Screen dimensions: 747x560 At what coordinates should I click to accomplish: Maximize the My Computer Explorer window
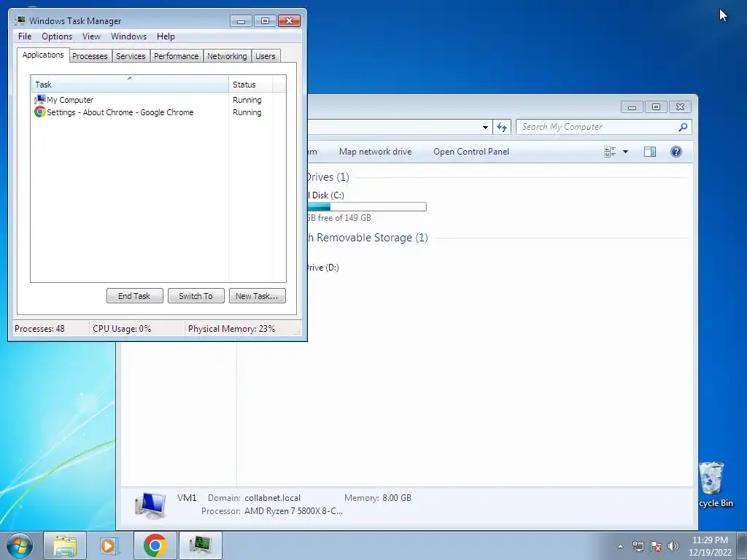(656, 107)
